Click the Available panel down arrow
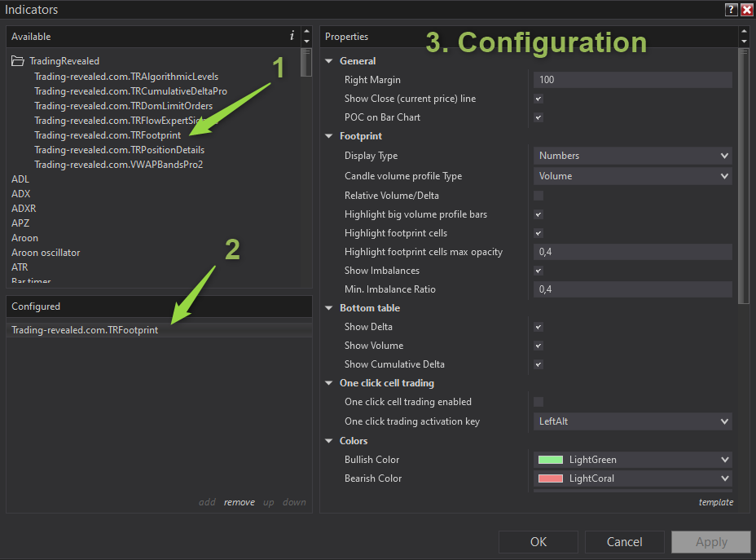 (x=306, y=41)
